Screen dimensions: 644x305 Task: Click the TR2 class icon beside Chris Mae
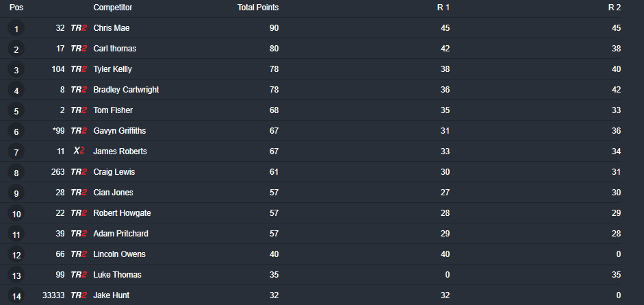pos(79,28)
